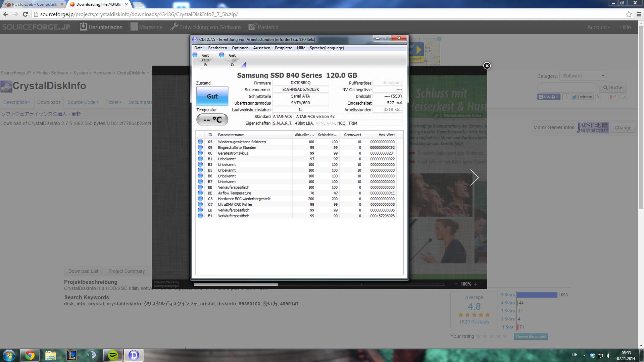
Task: Click the Twittern share button
Action: click(x=582, y=97)
